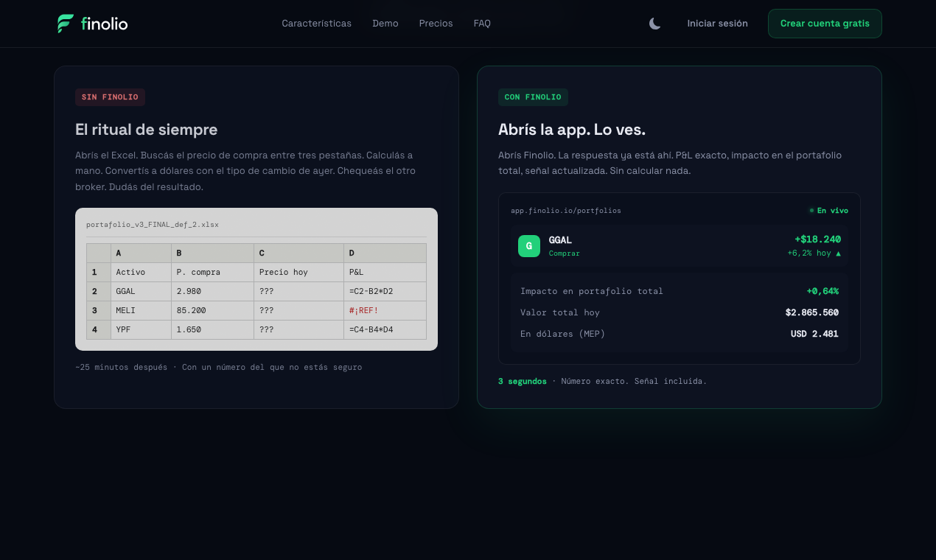
Task: Click the Impacto en portafolio total label
Action: click(592, 291)
